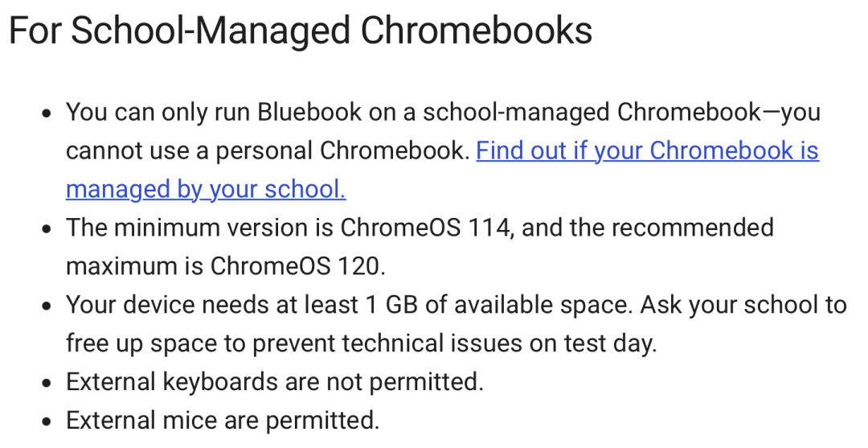
Task: Open the "Find out if your Chromebook is" link
Action: pos(647,151)
